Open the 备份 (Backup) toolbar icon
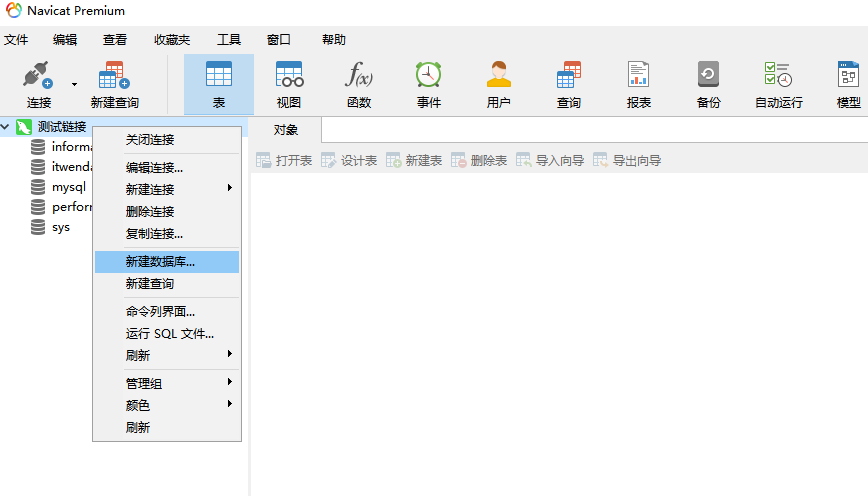The width and height of the screenshot is (868, 496). tap(708, 78)
